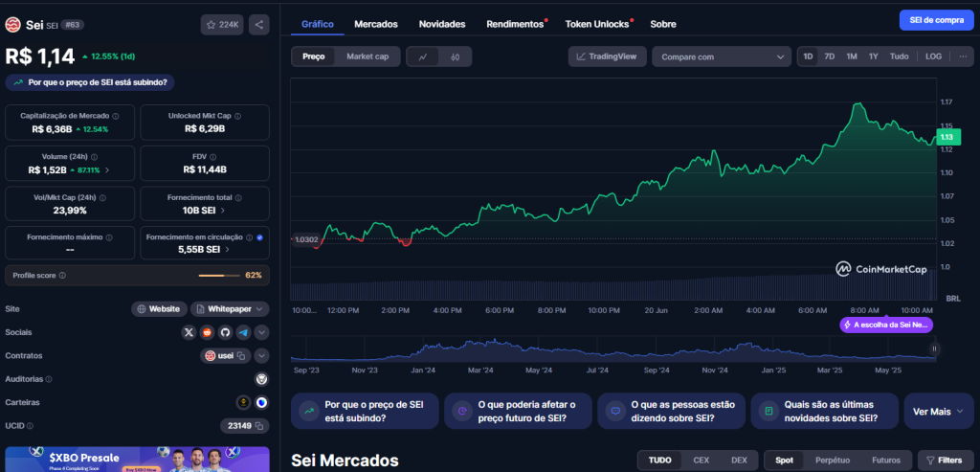Click the Profile score 62% progress bar
The image size is (980, 472).
point(219,275)
